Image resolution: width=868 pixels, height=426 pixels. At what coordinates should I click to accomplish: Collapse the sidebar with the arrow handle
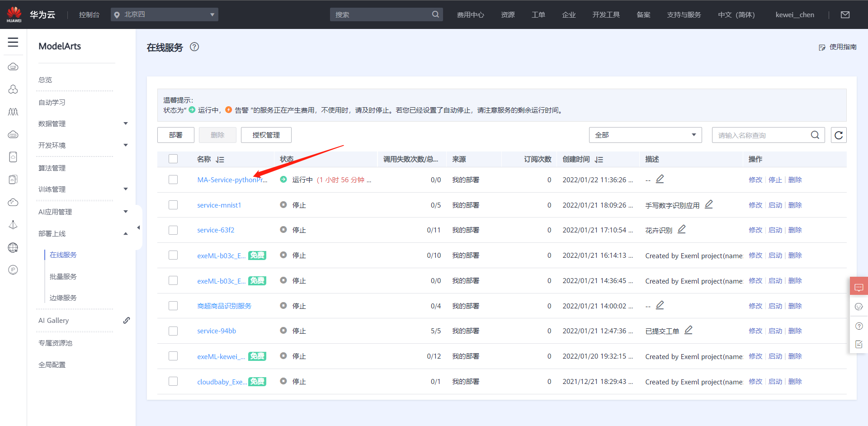[138, 227]
